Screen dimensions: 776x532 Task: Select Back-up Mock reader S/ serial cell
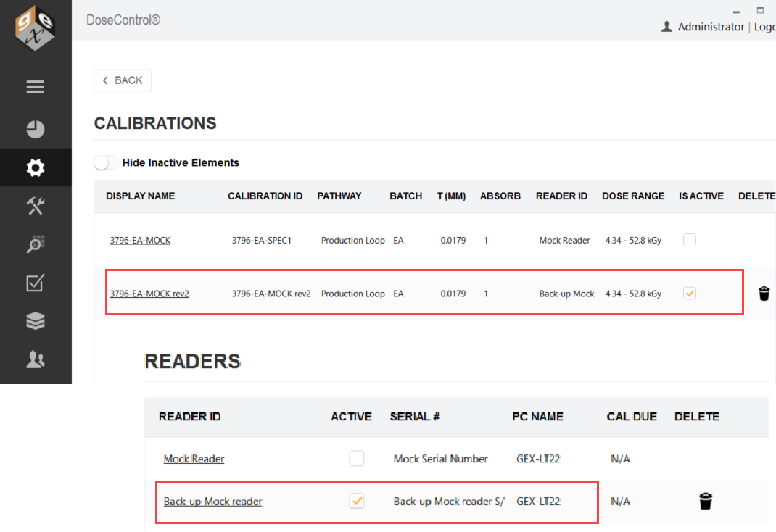click(449, 502)
